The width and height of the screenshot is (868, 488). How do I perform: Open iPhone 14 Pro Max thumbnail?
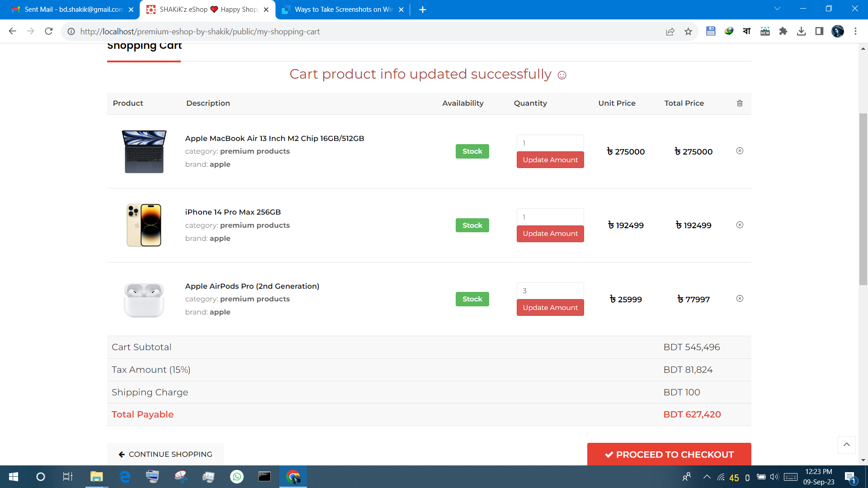[144, 225]
